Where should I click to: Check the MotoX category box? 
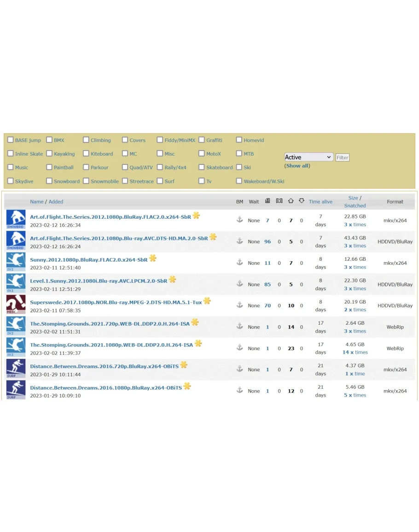pos(202,153)
